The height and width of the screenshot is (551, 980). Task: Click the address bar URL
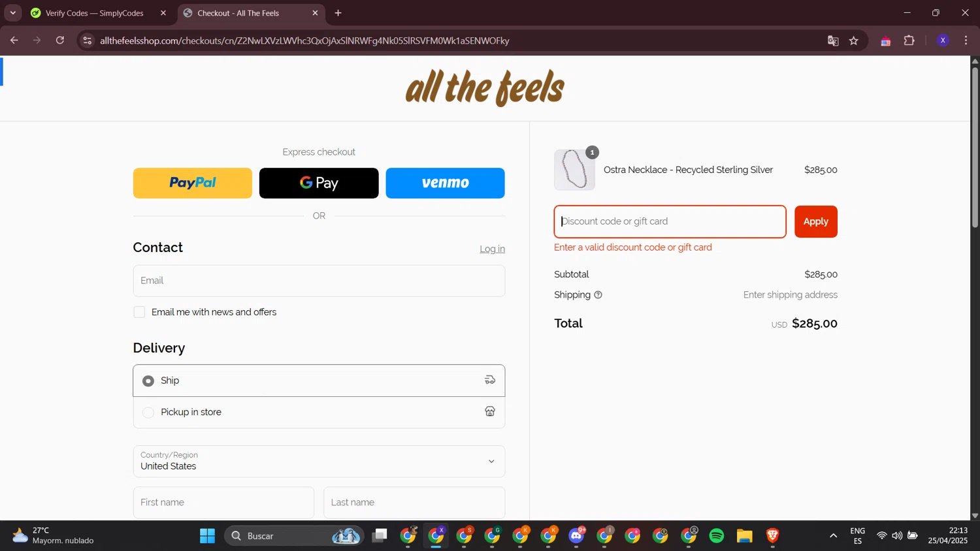tap(304, 40)
